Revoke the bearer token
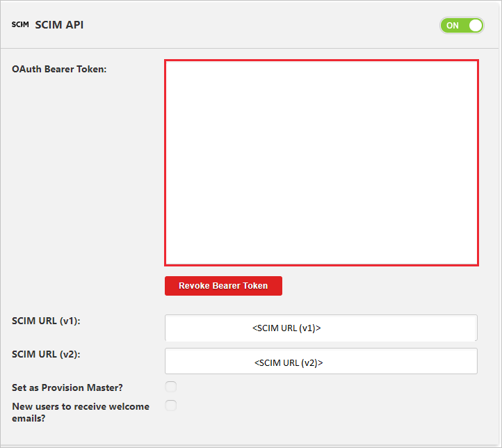Screen dimensions: 502x448 point(223,286)
